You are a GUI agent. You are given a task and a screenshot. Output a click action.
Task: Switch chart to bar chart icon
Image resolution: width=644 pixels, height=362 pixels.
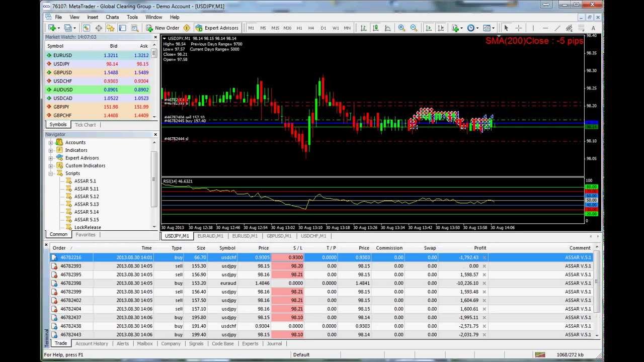click(363, 28)
